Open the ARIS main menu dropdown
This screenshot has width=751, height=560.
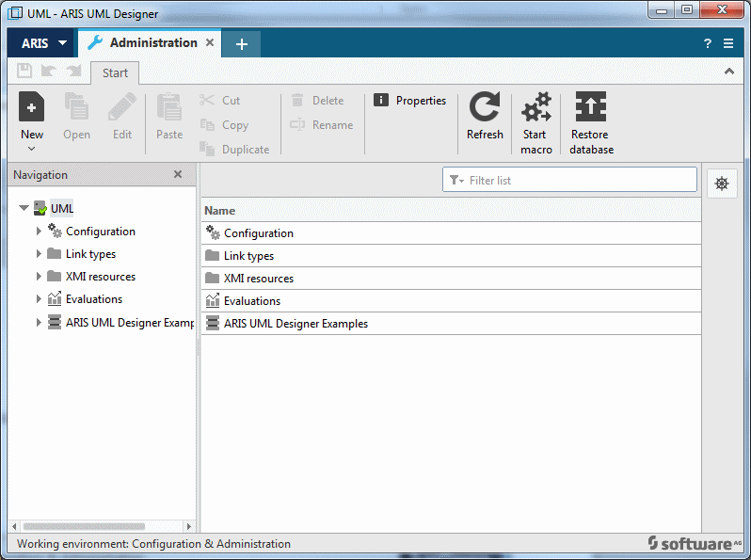[x=40, y=43]
